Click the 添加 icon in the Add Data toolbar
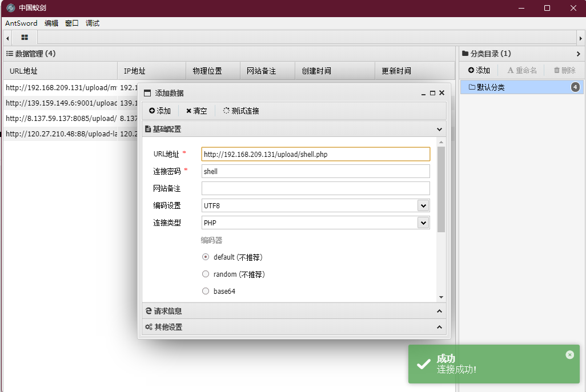This screenshot has height=392, width=586. (159, 111)
